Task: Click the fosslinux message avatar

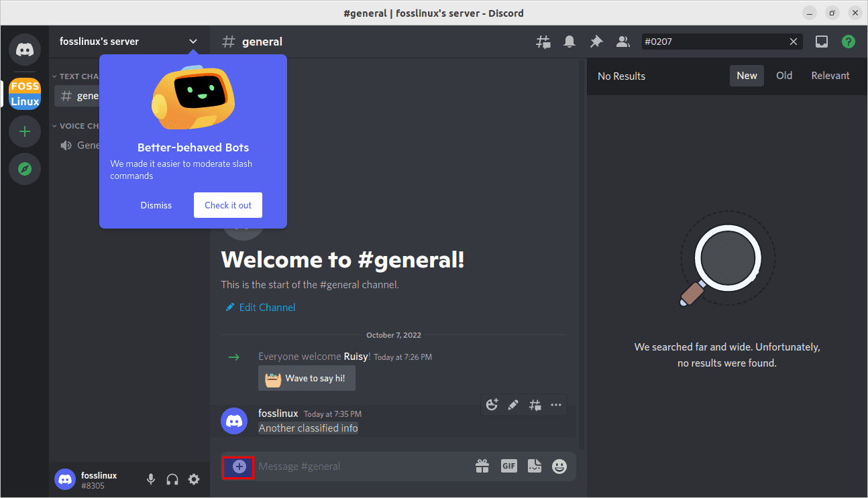Action: tap(234, 421)
